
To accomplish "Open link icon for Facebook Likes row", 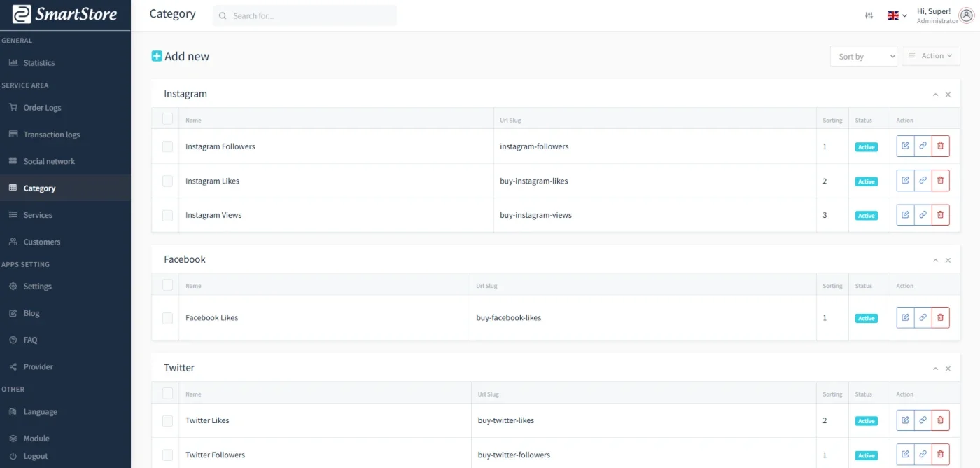I will [923, 317].
